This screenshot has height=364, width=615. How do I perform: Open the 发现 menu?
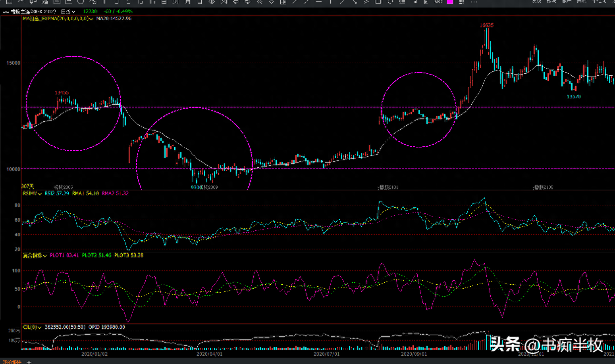click(536, 2)
